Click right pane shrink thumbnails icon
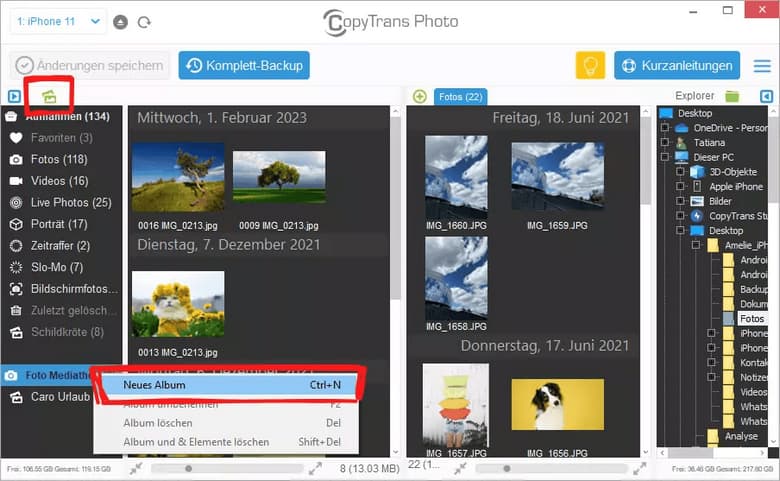The width and height of the screenshot is (780, 481). [x=460, y=468]
